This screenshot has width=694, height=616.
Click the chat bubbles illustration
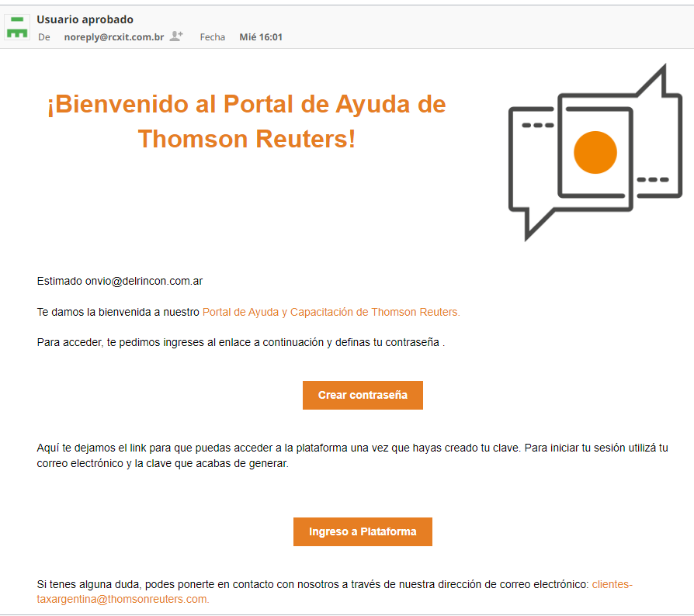(595, 153)
